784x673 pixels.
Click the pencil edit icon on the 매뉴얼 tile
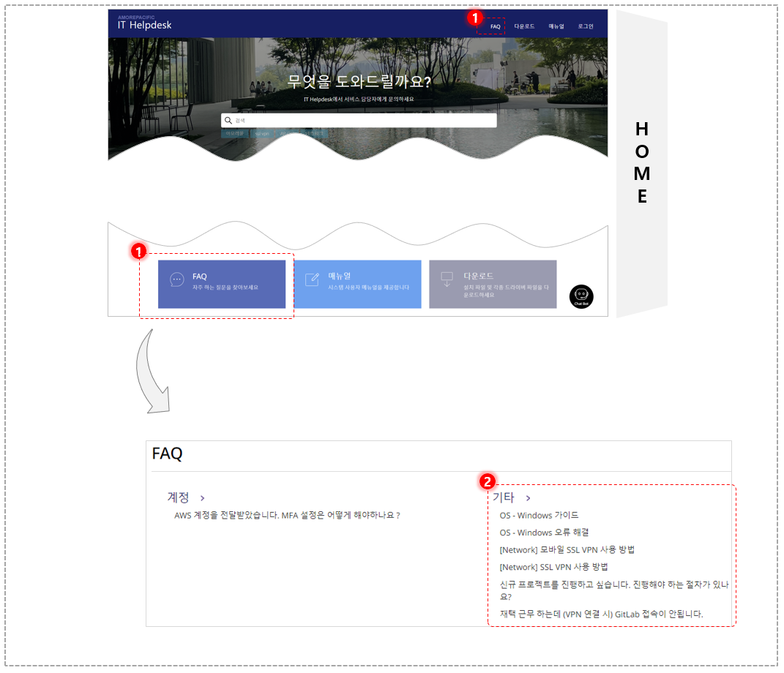pos(312,279)
